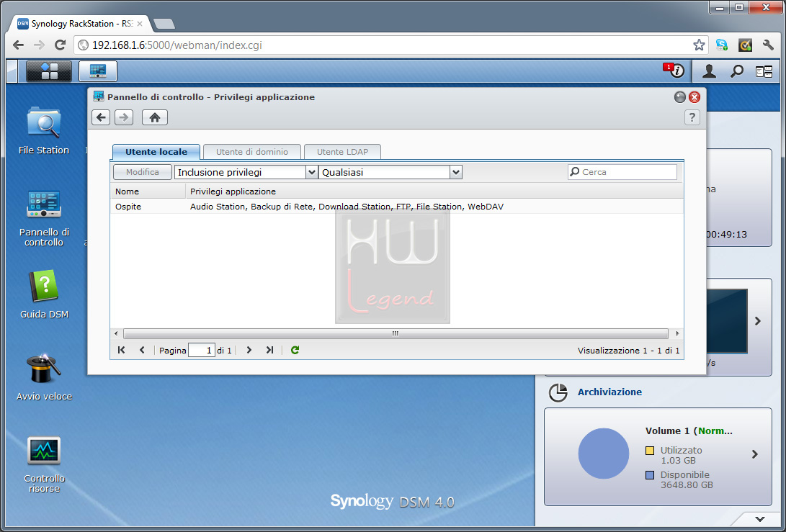Reload the browser page
Image resolution: width=786 pixels, height=532 pixels.
coord(60,45)
